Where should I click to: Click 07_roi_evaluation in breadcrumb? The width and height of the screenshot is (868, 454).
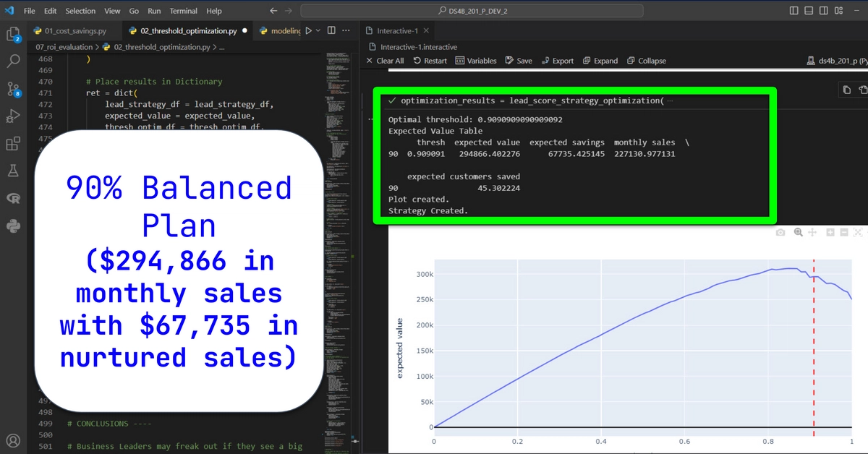(x=66, y=47)
